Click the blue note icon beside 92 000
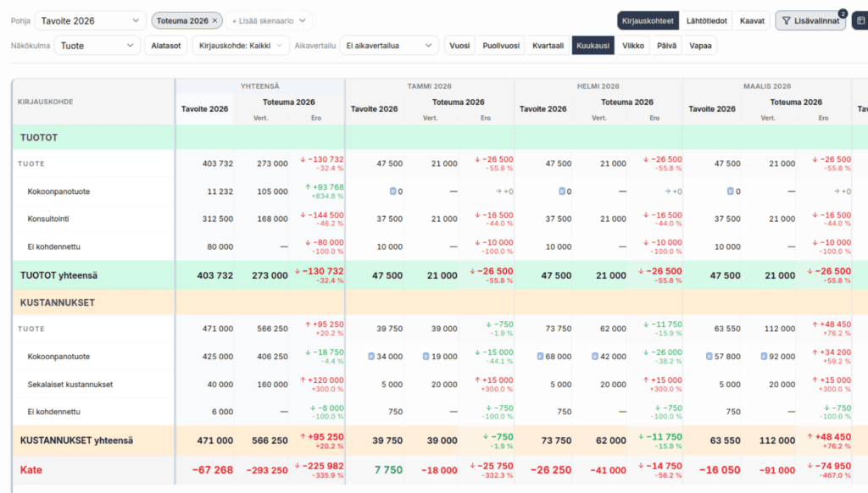The height and width of the screenshot is (493, 868). coord(764,357)
